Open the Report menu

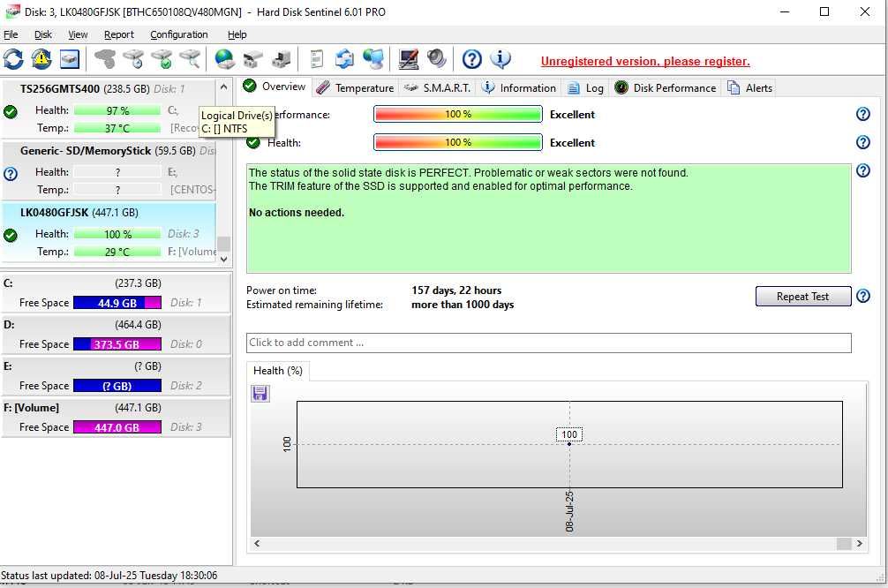(119, 34)
